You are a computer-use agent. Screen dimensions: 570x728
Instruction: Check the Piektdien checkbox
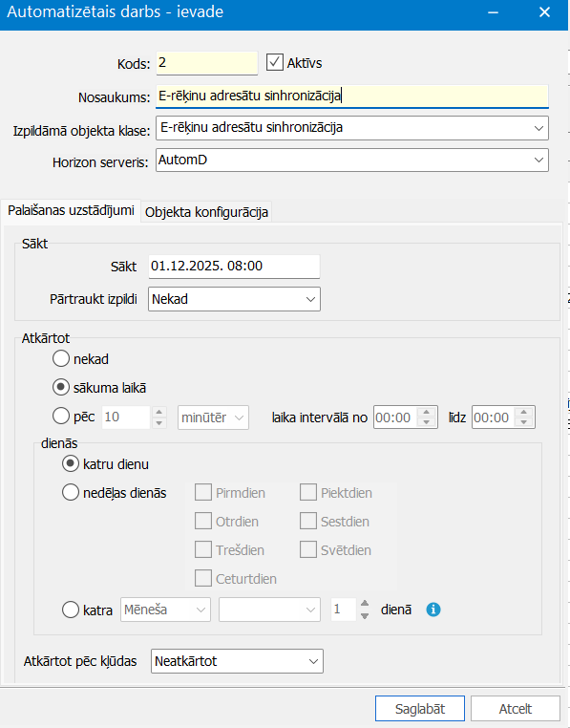point(308,492)
